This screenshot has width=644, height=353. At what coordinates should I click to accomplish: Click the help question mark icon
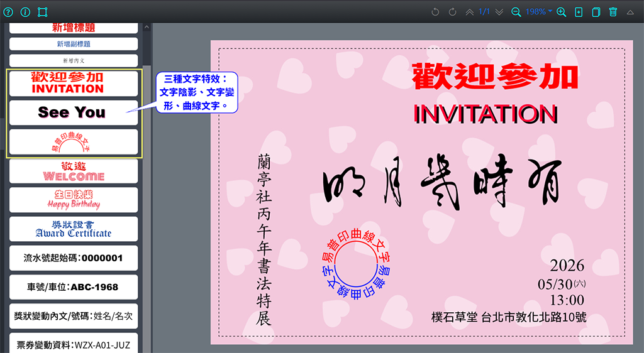(x=8, y=12)
